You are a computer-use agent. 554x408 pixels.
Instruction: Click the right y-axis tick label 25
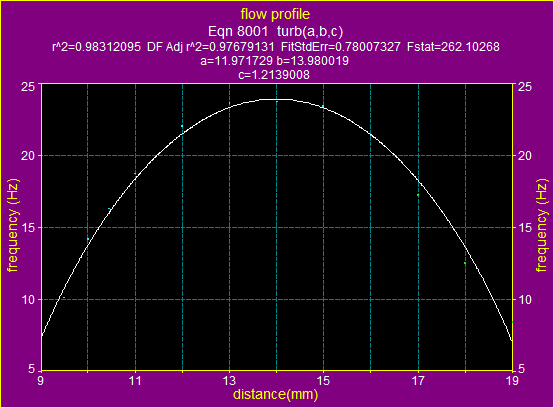pos(524,87)
